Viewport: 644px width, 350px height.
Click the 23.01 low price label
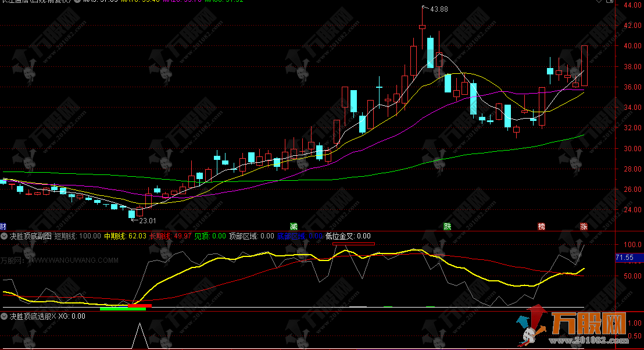(147, 220)
